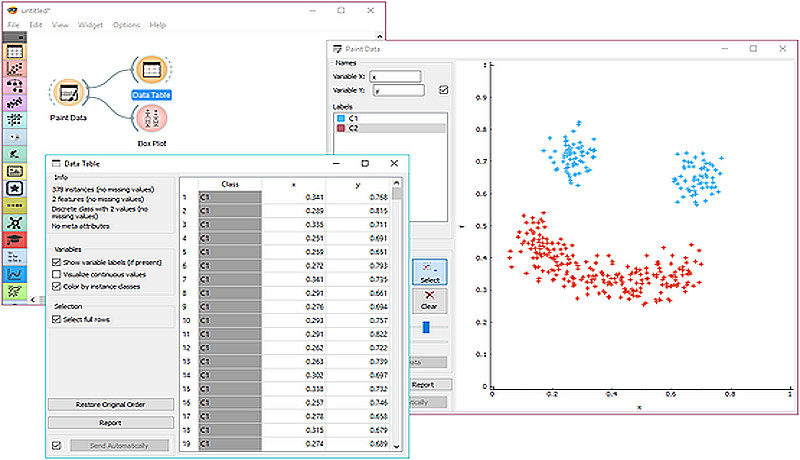Open the Edit menu
Image resolution: width=800 pixels, height=460 pixels.
36,24
